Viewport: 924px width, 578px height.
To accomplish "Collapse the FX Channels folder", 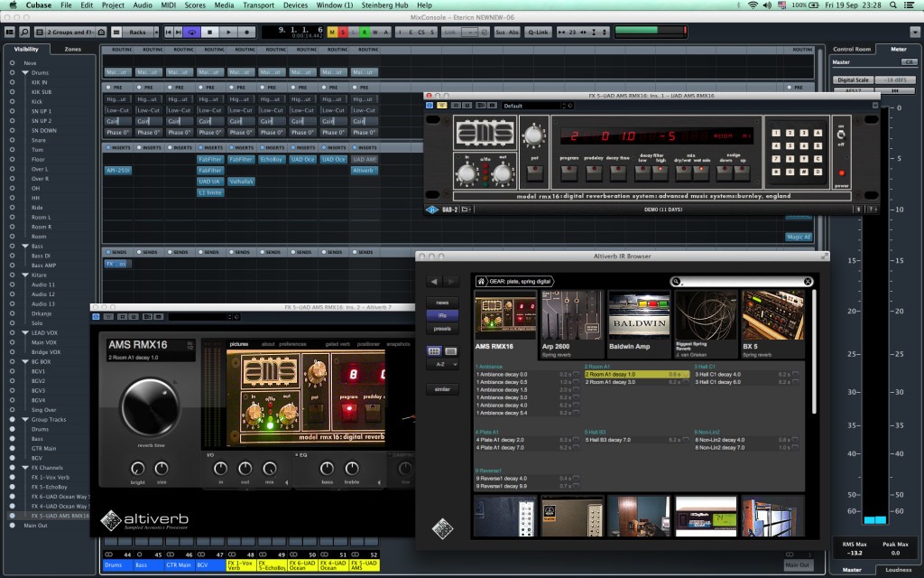I will coord(25,468).
